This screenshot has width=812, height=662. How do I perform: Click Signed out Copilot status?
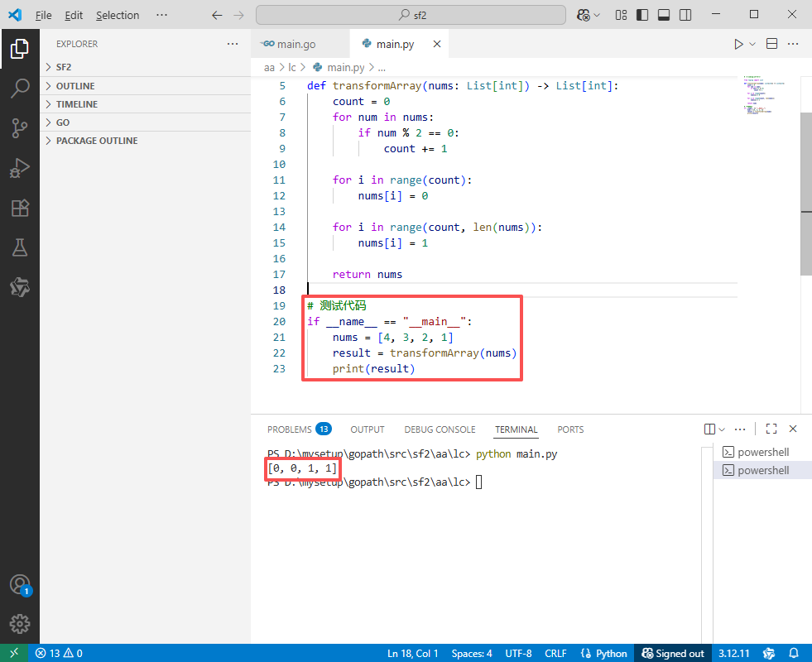point(673,653)
